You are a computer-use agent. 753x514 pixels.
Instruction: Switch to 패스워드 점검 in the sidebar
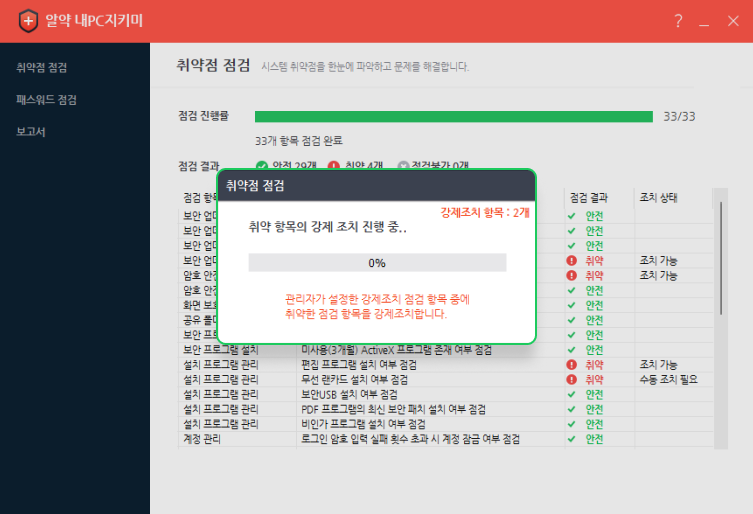47,100
